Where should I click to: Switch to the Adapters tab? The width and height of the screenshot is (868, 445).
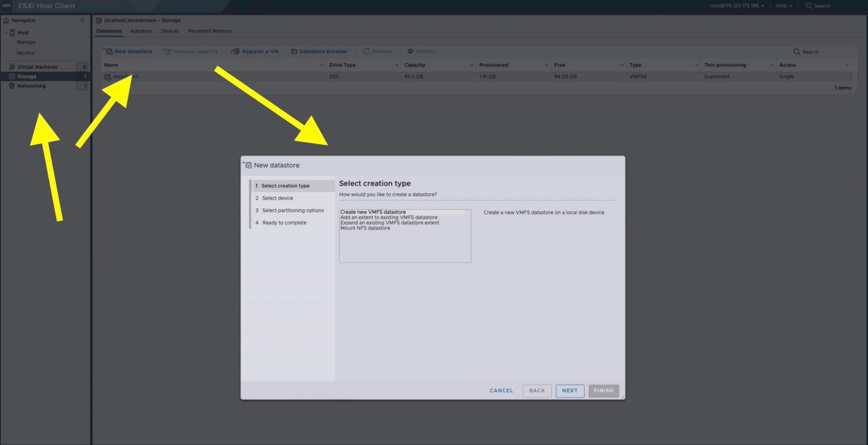pyautogui.click(x=141, y=31)
